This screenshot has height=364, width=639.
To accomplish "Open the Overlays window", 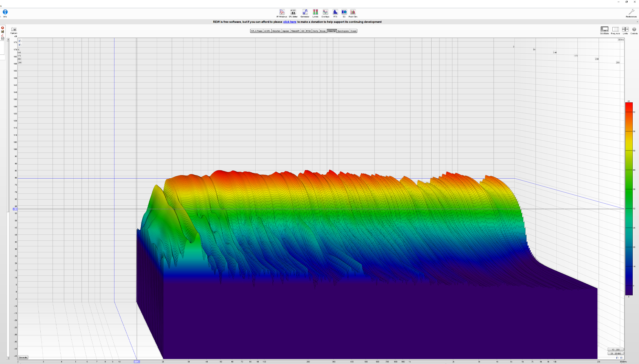I will 325,13.
